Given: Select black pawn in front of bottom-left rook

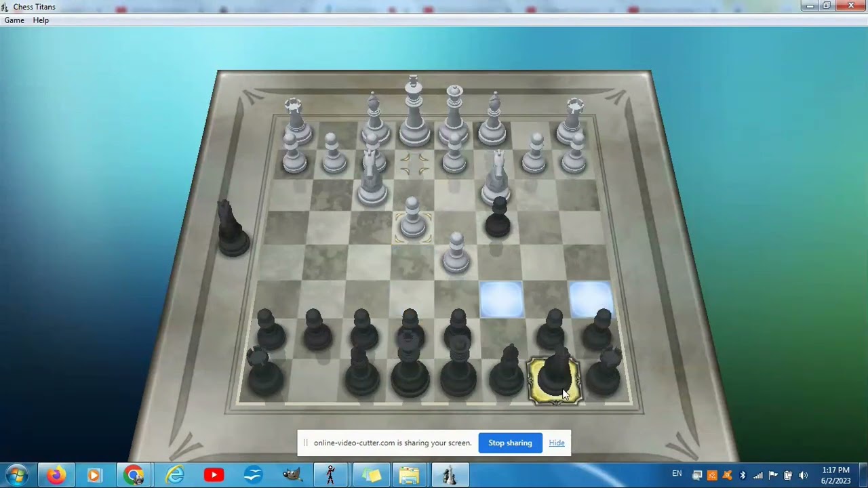Looking at the screenshot, I should 269,331.
